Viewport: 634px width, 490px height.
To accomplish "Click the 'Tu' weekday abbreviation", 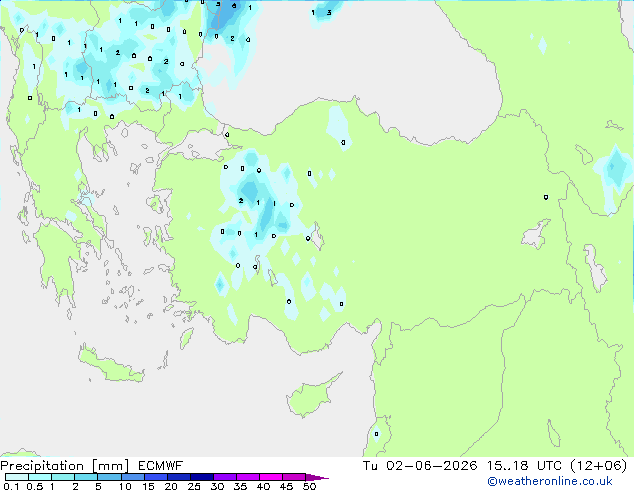I will coord(370,466).
